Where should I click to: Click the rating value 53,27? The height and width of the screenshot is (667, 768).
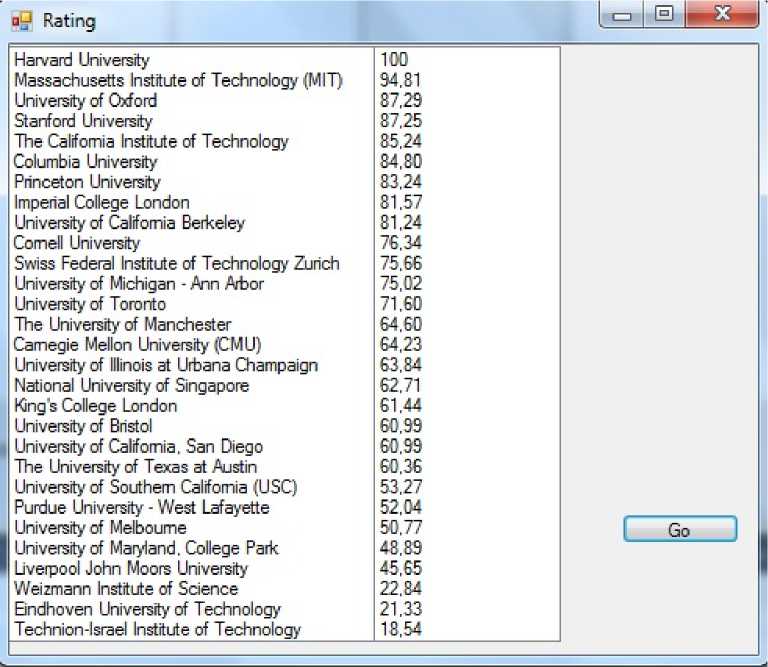tap(401, 487)
